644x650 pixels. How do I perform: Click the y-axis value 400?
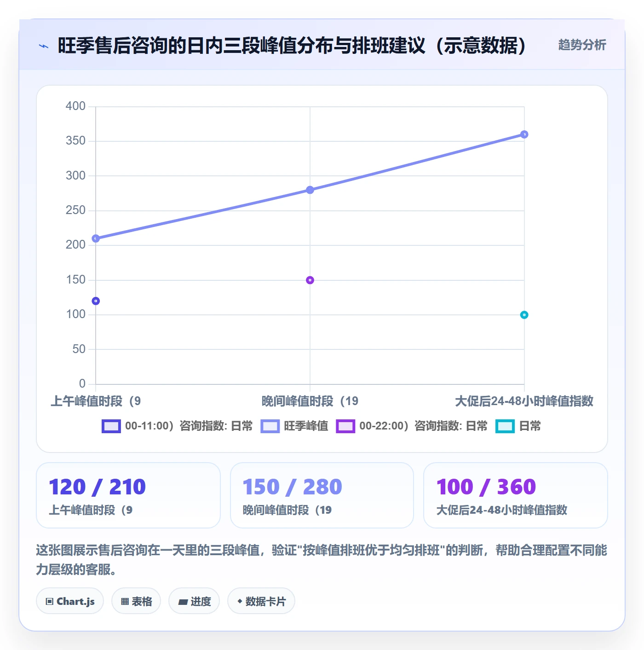75,106
